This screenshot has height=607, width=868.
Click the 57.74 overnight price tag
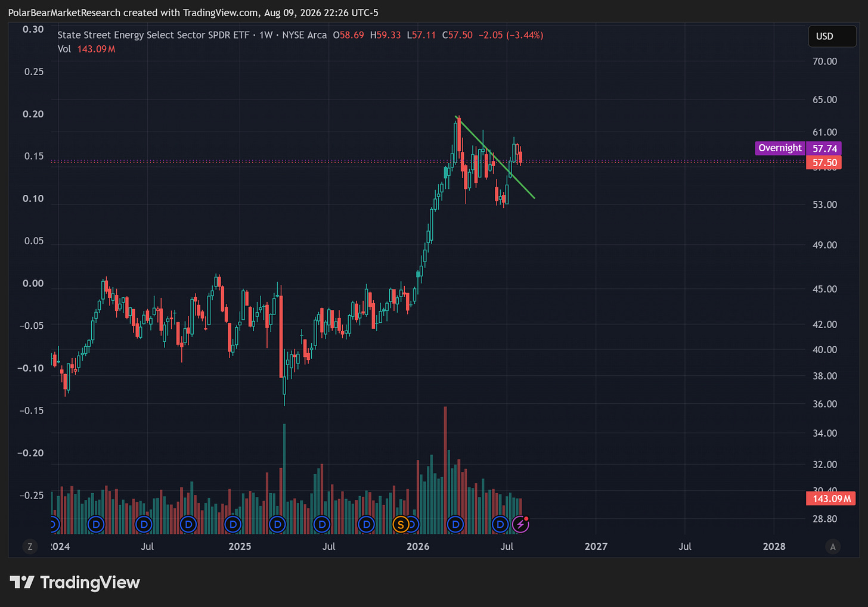pos(824,148)
